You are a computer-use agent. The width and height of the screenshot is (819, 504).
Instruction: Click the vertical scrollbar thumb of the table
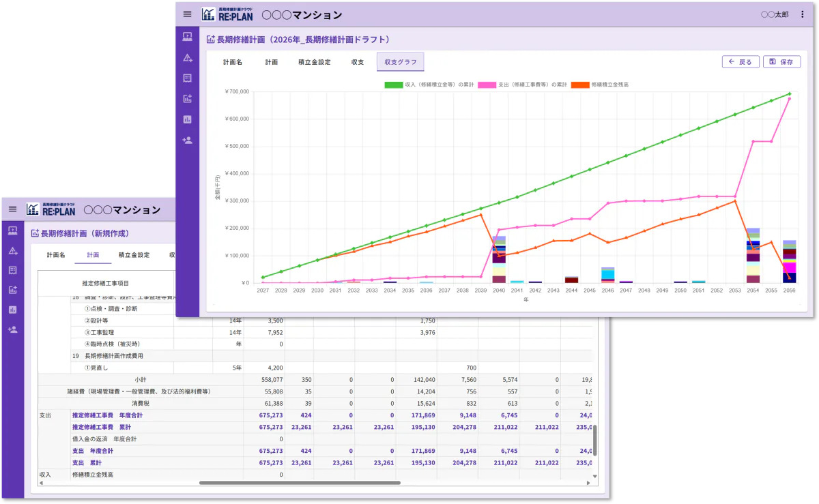pyautogui.click(x=594, y=441)
